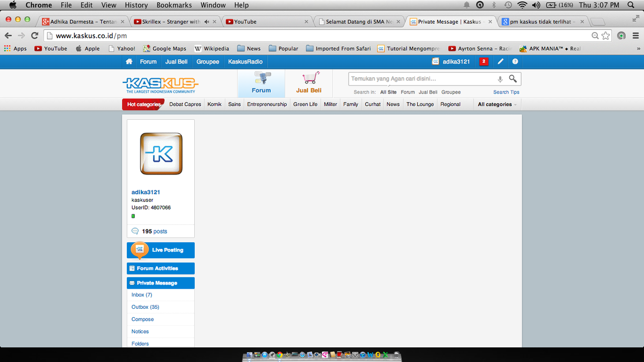
Task: Expand the All categories dropdown
Action: coord(497,105)
